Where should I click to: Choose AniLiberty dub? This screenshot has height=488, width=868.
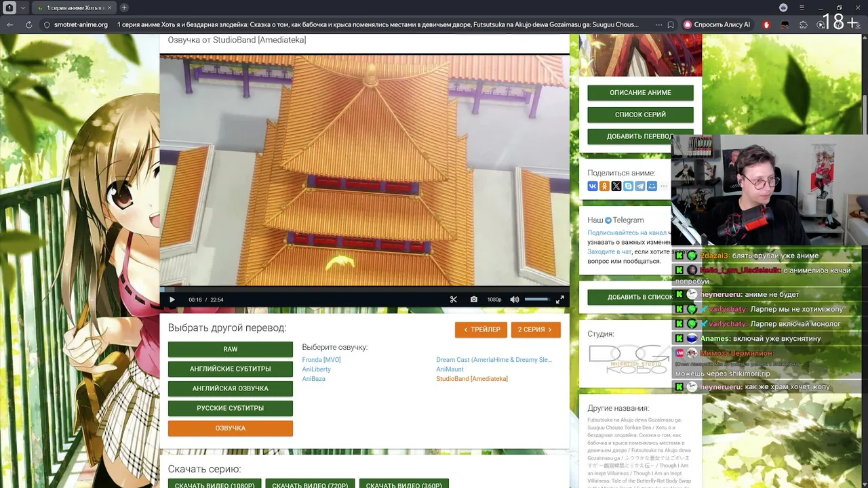click(x=317, y=369)
